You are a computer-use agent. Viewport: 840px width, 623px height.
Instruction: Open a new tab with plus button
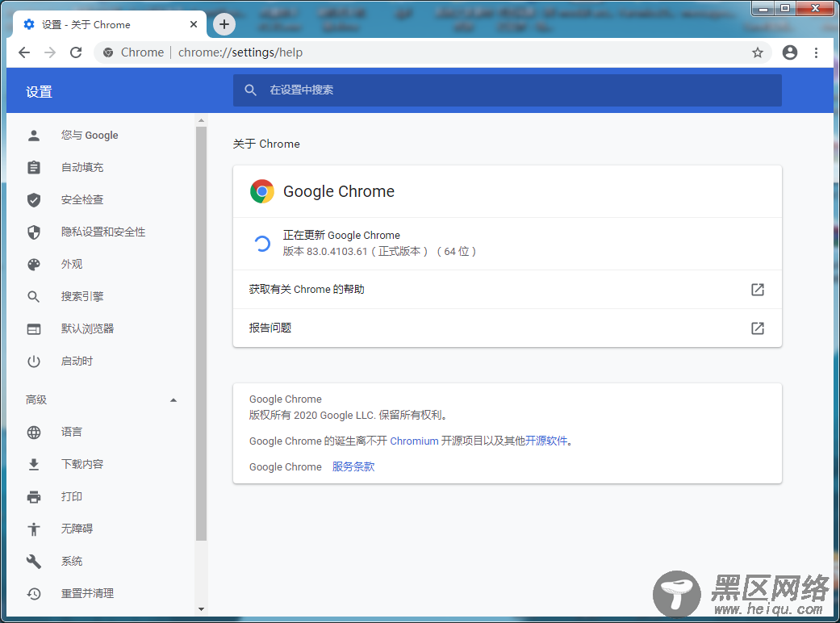[x=224, y=24]
